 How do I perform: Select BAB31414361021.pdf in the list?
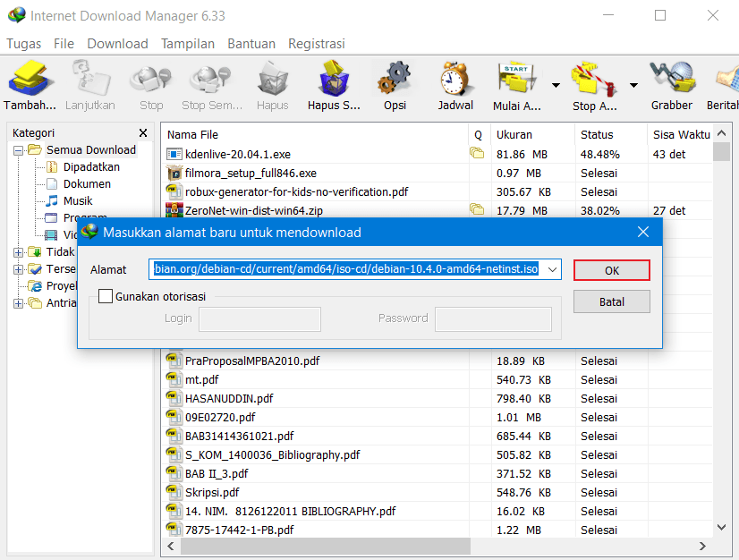(x=240, y=437)
